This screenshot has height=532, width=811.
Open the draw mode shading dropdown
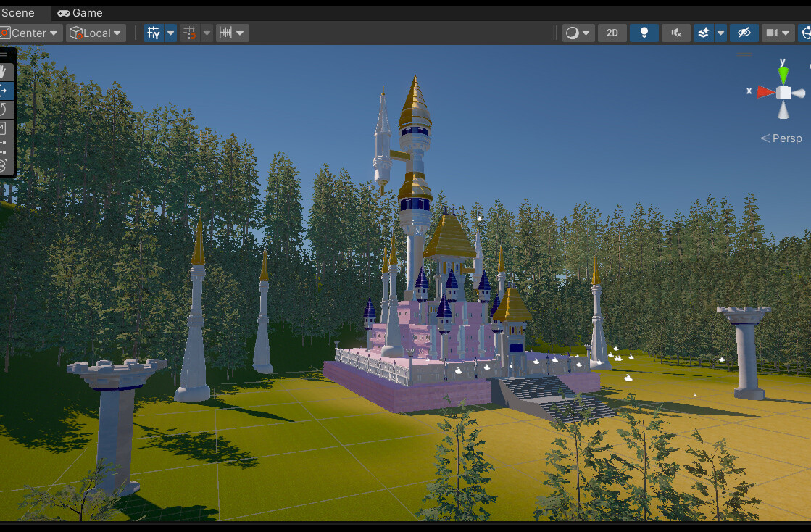tap(578, 33)
